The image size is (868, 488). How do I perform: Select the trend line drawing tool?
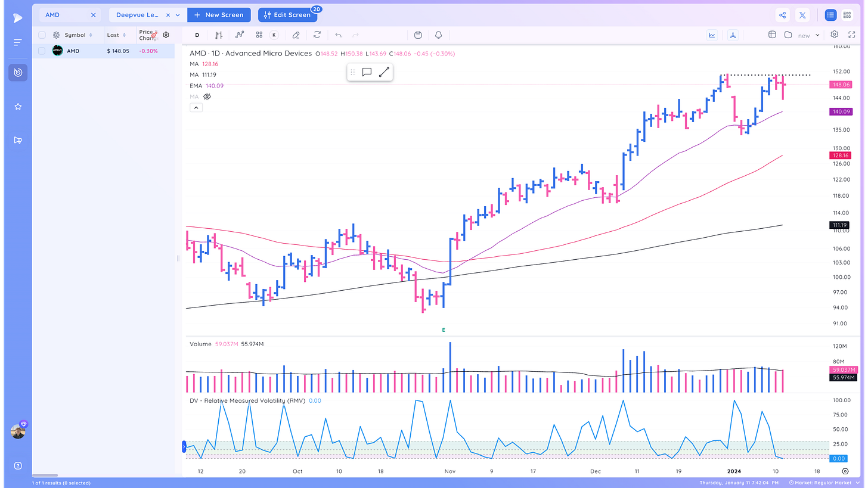point(384,72)
